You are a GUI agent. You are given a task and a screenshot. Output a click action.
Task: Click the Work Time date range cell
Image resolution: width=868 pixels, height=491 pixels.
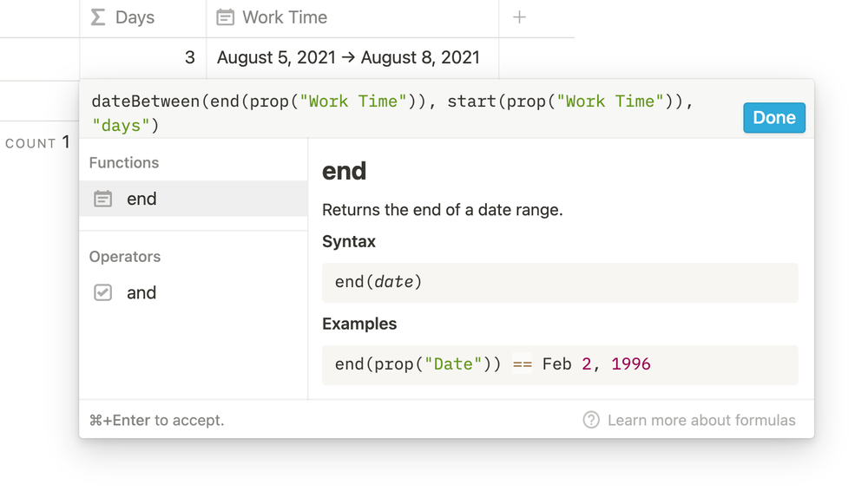[x=352, y=57]
